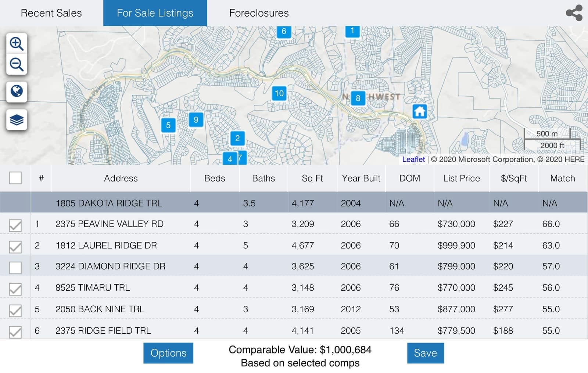Image resolution: width=588 pixels, height=373 pixels.
Task: Switch to satellite view via globe icon
Action: (x=16, y=92)
